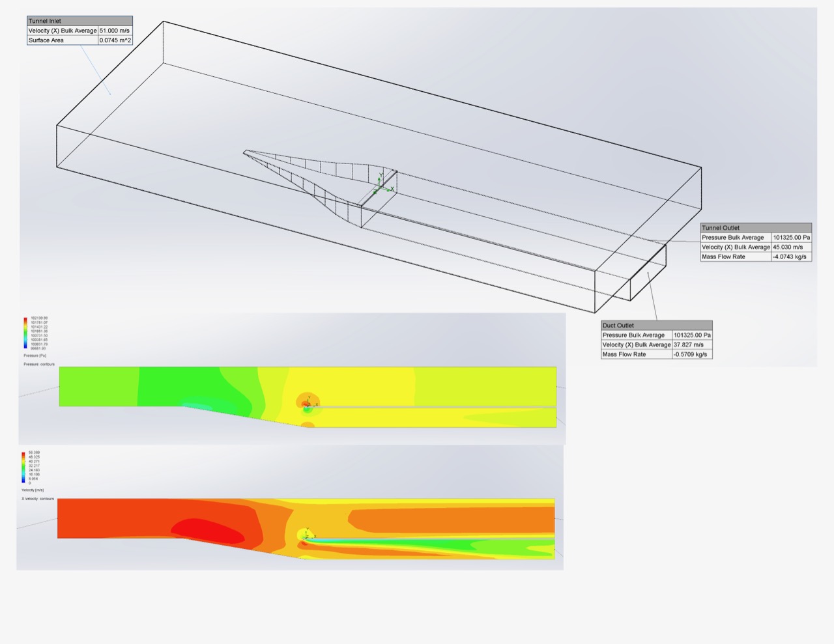Click the 'Pressure: contours' plot label

pos(39,364)
